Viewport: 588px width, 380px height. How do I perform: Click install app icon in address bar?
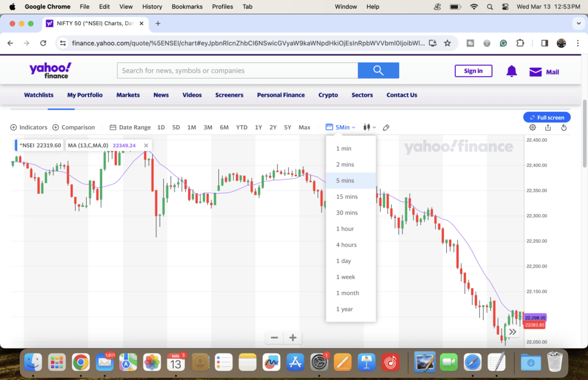pos(432,43)
